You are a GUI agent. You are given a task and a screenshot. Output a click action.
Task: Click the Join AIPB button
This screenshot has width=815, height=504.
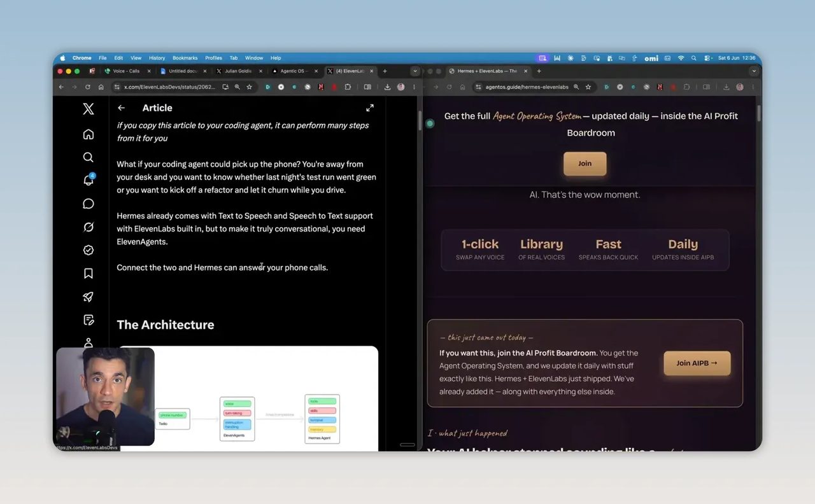(697, 363)
